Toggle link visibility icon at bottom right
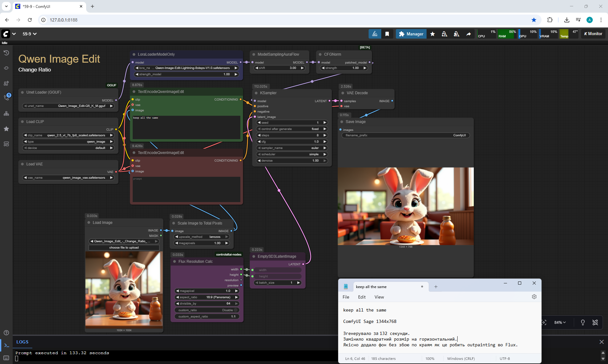The image size is (608, 364). pyautogui.click(x=595, y=322)
